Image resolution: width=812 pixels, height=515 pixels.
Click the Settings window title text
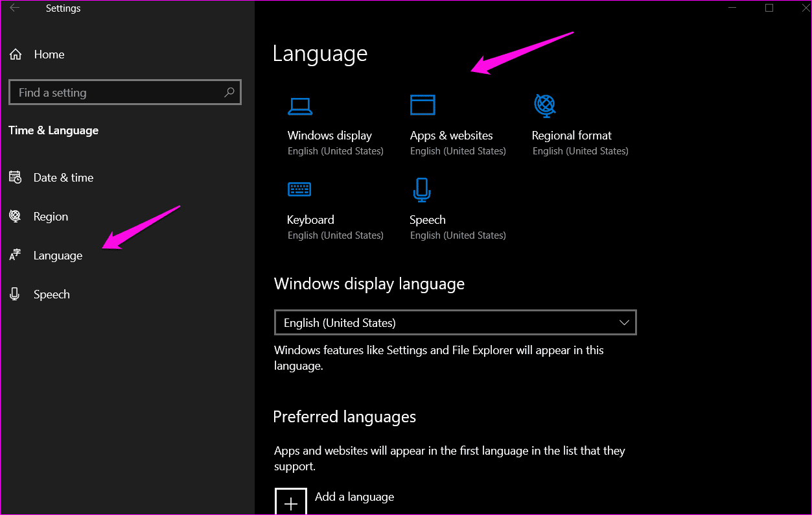coord(64,8)
